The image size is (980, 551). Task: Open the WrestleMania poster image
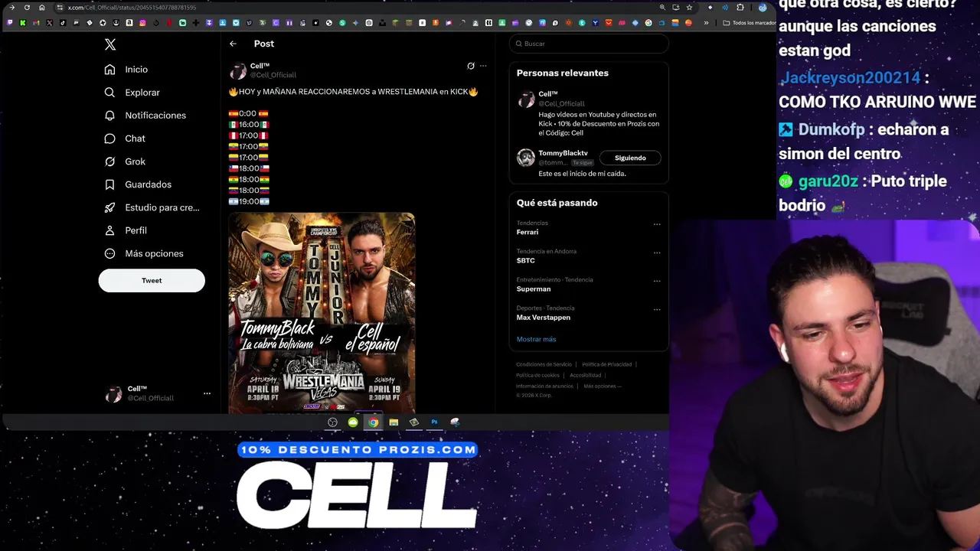[x=322, y=312]
